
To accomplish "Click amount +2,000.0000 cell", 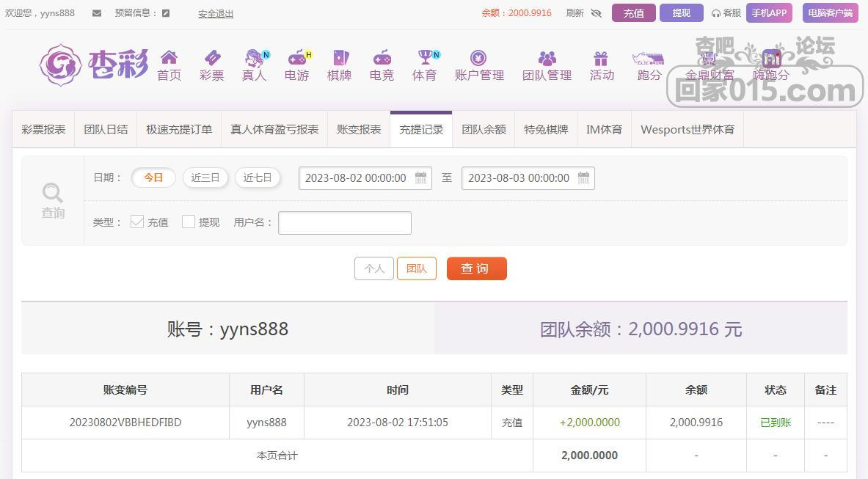I will [x=590, y=423].
